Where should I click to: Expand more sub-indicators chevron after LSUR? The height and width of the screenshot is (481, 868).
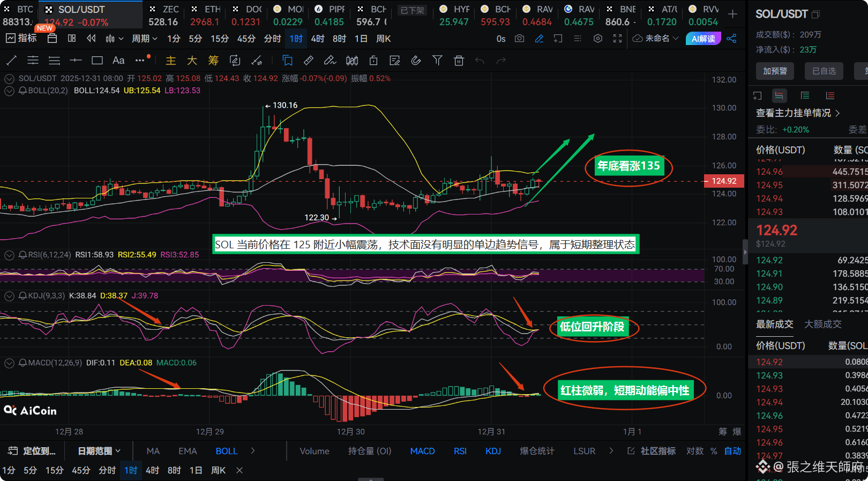pos(611,451)
